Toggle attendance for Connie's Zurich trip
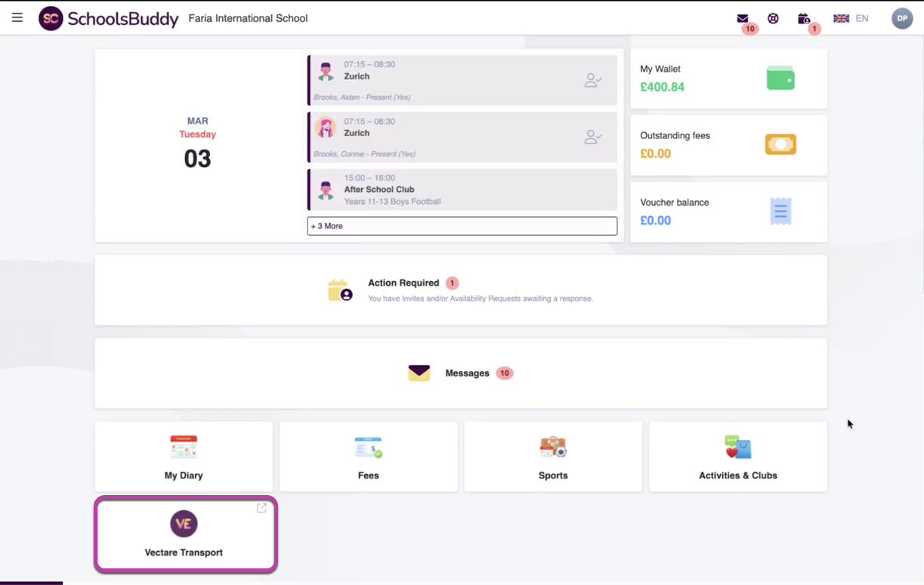The image size is (924, 585). coord(594,137)
